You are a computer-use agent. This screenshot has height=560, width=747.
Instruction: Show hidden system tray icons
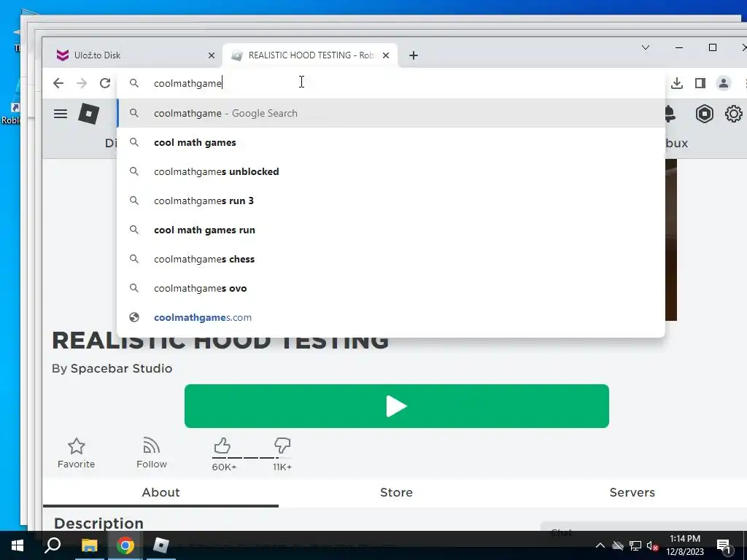point(600,545)
